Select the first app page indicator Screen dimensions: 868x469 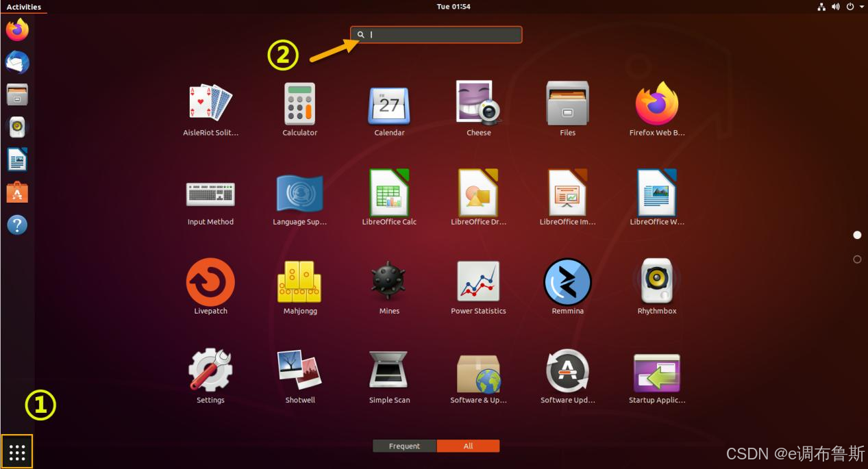857,235
